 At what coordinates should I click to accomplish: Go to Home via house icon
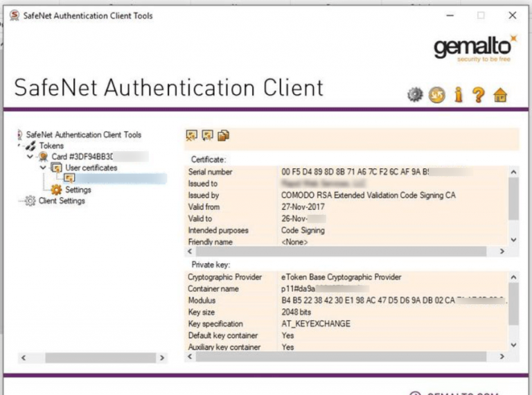(500, 95)
